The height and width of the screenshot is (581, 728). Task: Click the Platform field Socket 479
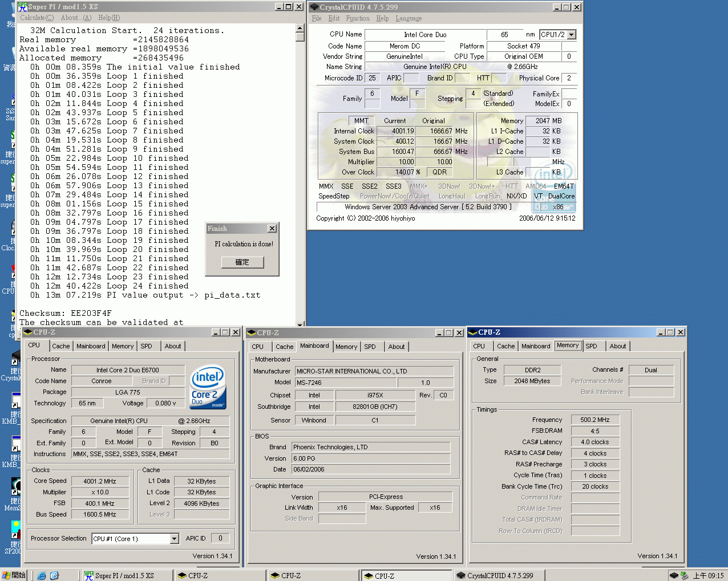pyautogui.click(x=523, y=46)
